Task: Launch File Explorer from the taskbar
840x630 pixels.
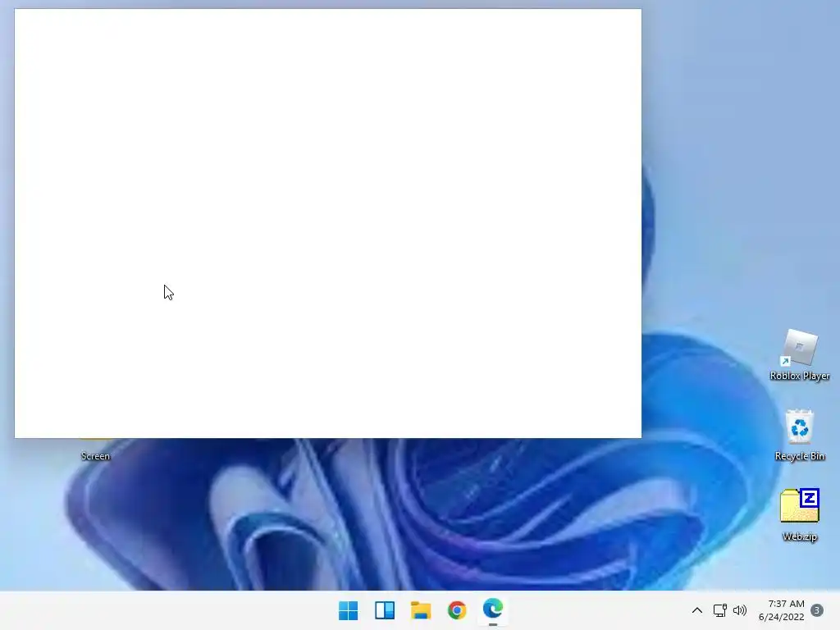Action: [421, 610]
